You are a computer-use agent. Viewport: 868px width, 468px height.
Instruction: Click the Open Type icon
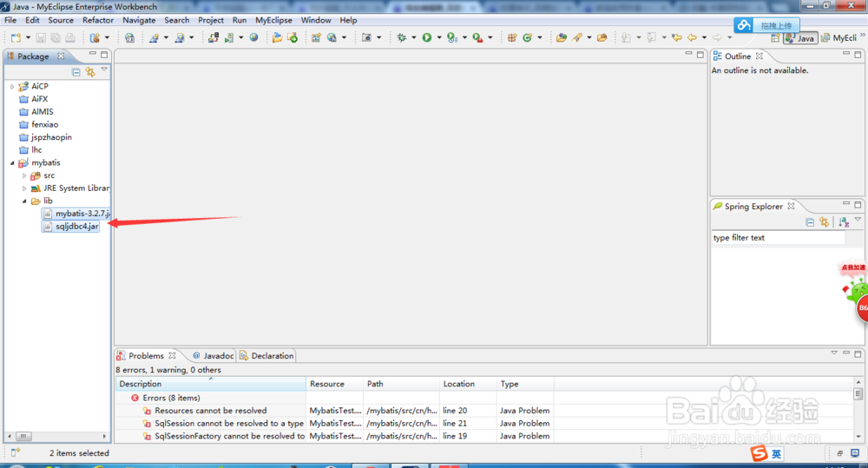tap(562, 37)
